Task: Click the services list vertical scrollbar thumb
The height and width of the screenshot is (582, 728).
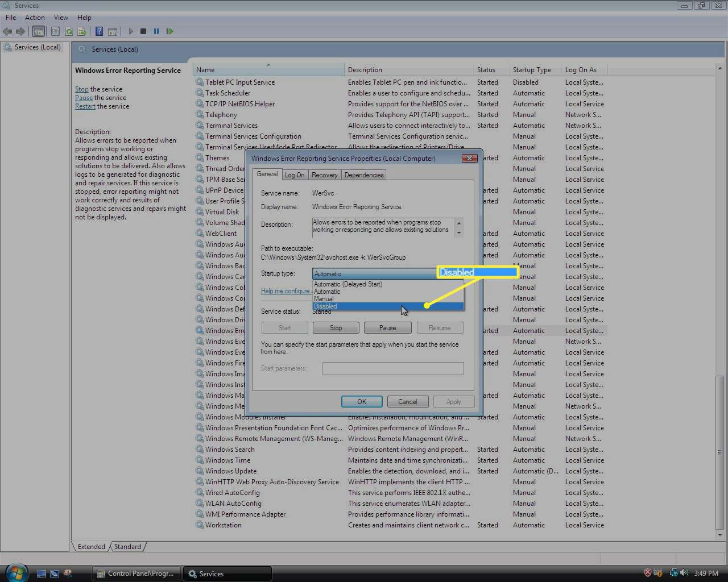Action: 720,452
